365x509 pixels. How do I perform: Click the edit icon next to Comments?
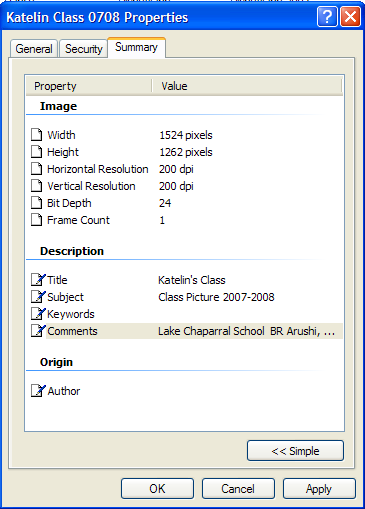click(x=38, y=331)
